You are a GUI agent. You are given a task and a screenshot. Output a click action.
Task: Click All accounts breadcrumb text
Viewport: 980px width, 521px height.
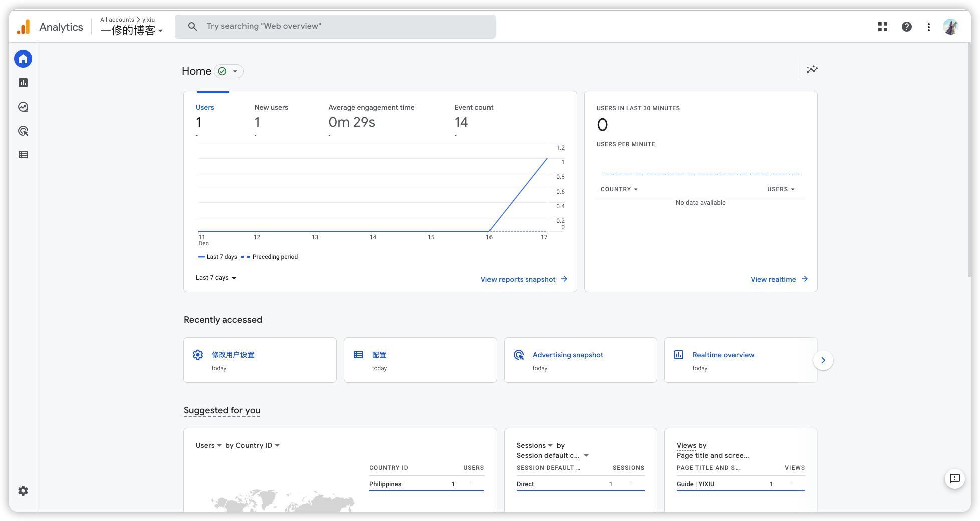pos(117,20)
